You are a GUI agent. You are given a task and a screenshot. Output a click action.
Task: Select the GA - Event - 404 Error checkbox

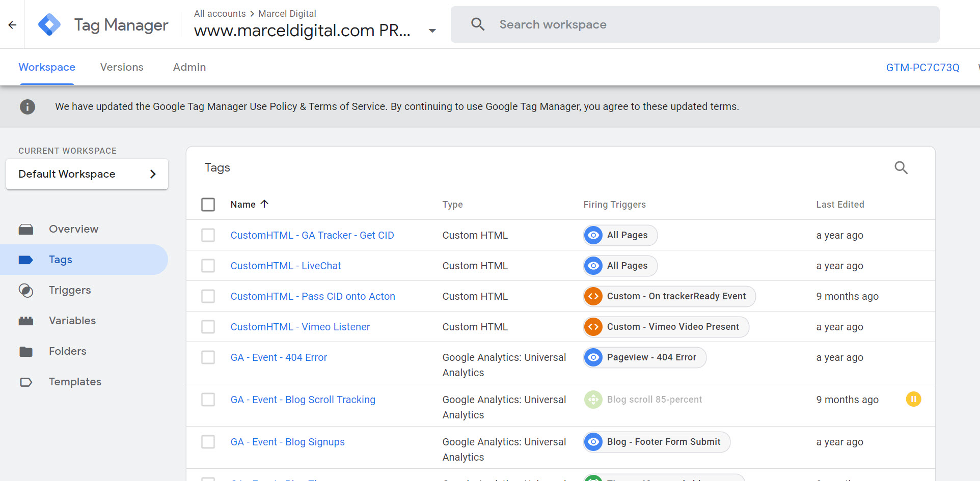pyautogui.click(x=208, y=357)
